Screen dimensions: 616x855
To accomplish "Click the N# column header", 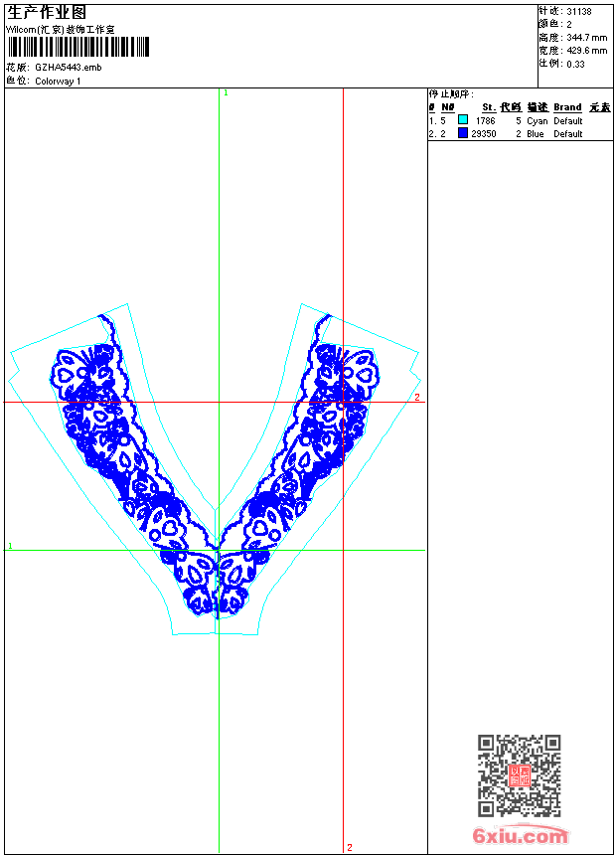I will (x=447, y=107).
